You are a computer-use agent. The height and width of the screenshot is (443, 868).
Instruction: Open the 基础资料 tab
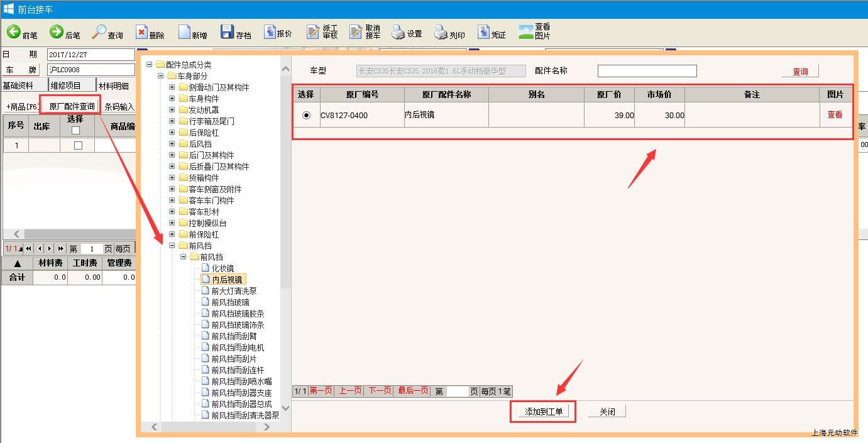(18, 85)
